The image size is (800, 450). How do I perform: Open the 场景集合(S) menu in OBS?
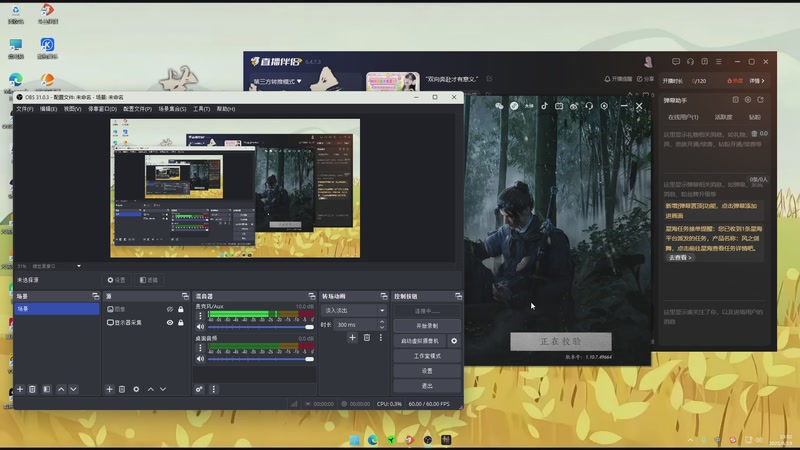click(x=172, y=109)
